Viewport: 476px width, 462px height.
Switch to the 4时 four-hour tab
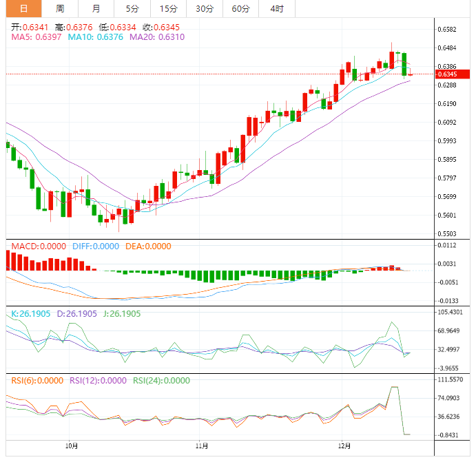(x=276, y=9)
